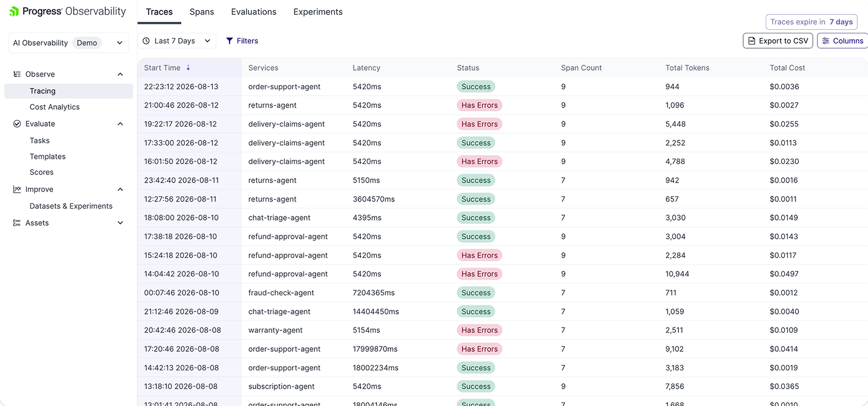Click chat-triage-agent in the 18:08:00 row
Viewport: 868px width, 406px height.
(x=279, y=218)
